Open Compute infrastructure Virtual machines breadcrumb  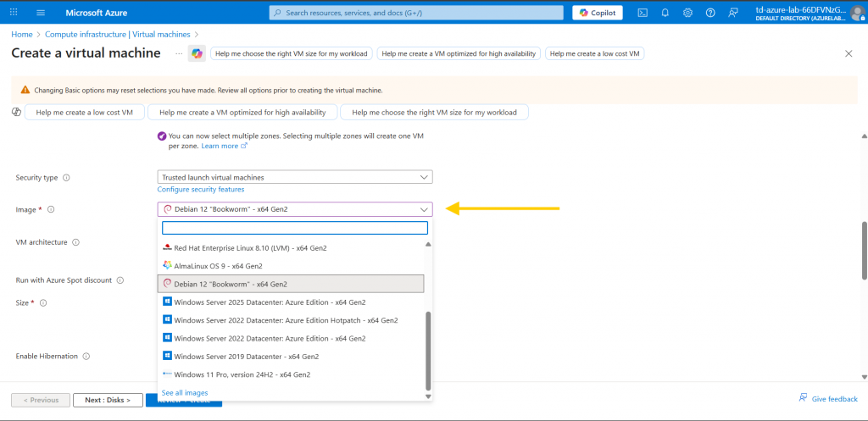point(117,34)
